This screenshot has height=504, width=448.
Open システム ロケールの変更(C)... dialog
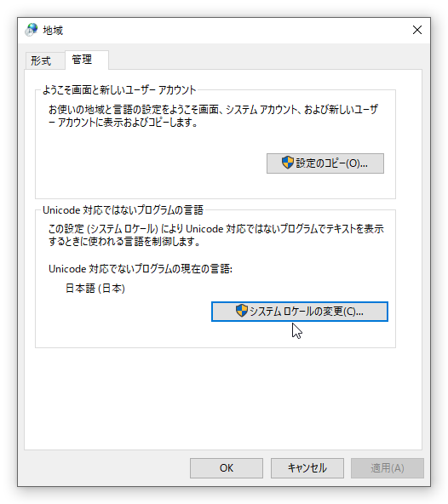tap(300, 311)
